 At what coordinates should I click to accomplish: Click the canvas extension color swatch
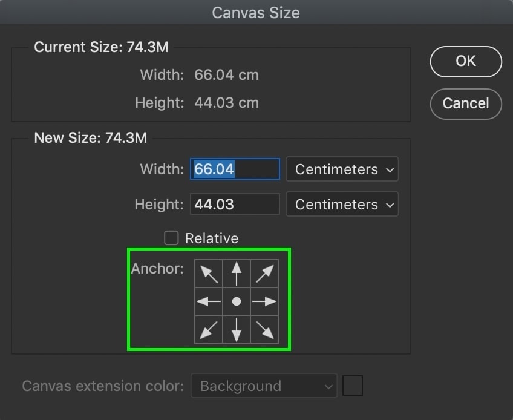[353, 385]
